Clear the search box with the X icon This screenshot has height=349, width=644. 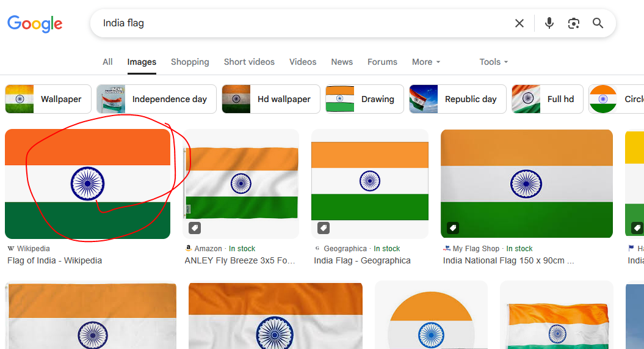[519, 23]
